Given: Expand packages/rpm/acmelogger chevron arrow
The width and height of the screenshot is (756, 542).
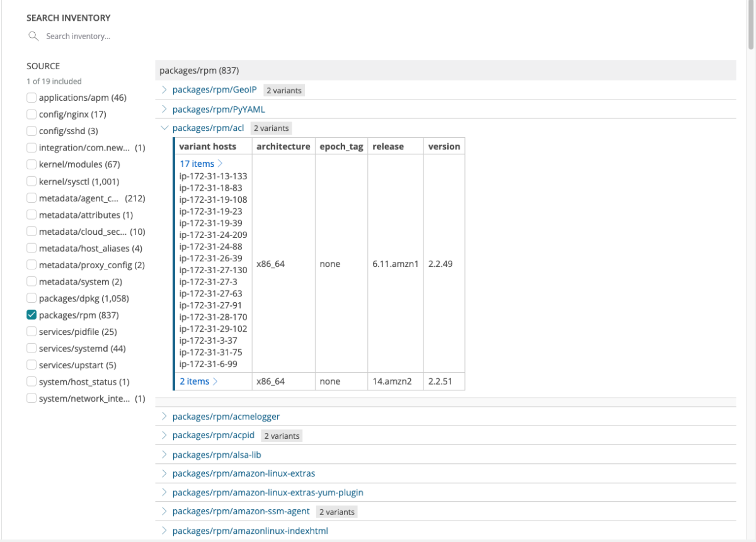Looking at the screenshot, I should [164, 416].
